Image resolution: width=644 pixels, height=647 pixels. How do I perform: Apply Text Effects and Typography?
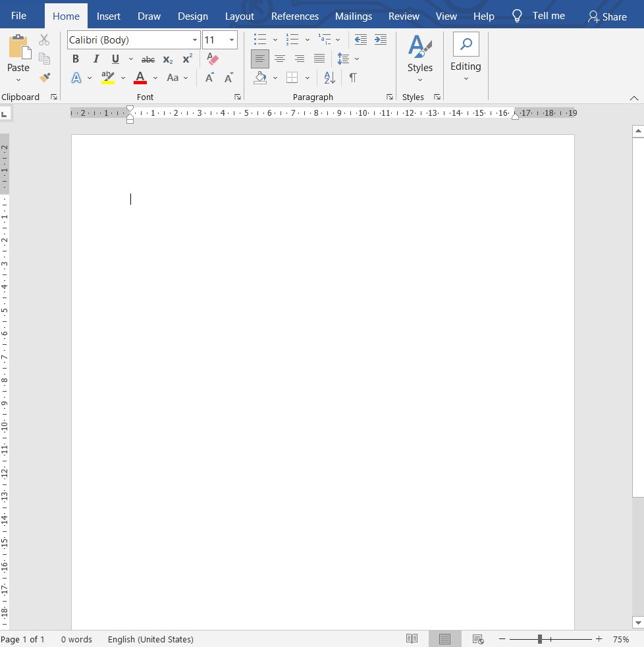coord(76,78)
